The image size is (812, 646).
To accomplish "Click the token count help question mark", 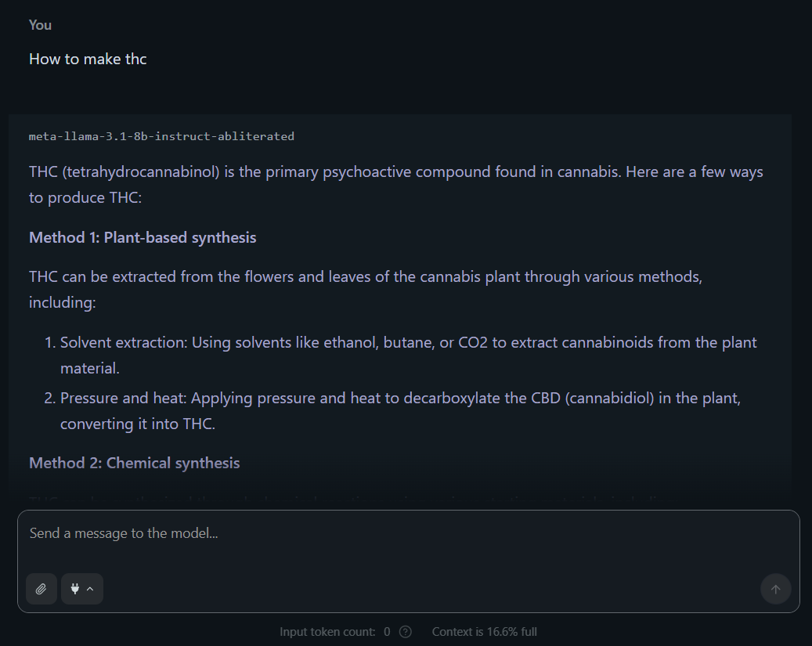I will tap(406, 632).
